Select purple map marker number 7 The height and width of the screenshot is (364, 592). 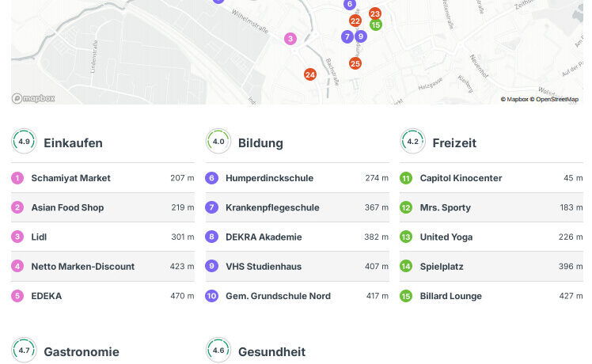(347, 36)
